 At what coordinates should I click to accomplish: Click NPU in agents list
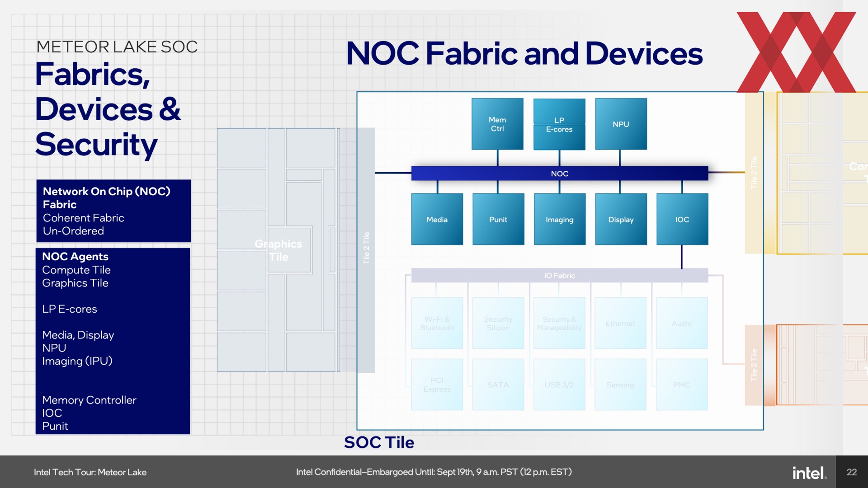click(54, 348)
